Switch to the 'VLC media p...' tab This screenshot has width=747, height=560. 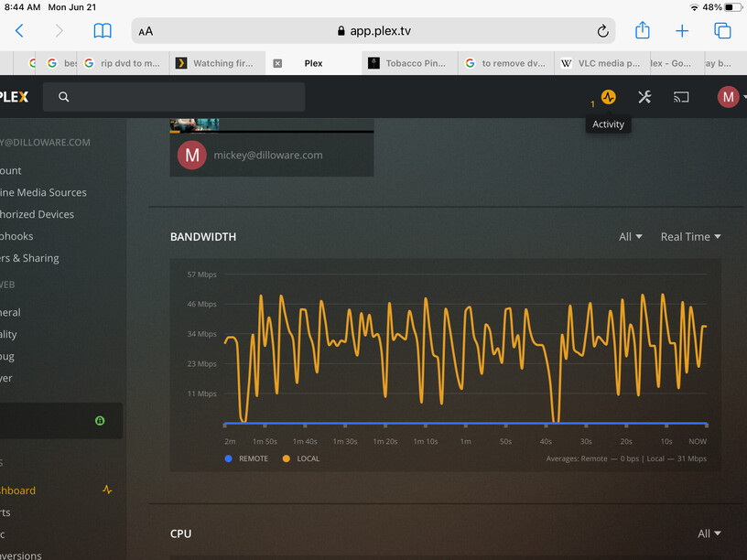point(601,63)
